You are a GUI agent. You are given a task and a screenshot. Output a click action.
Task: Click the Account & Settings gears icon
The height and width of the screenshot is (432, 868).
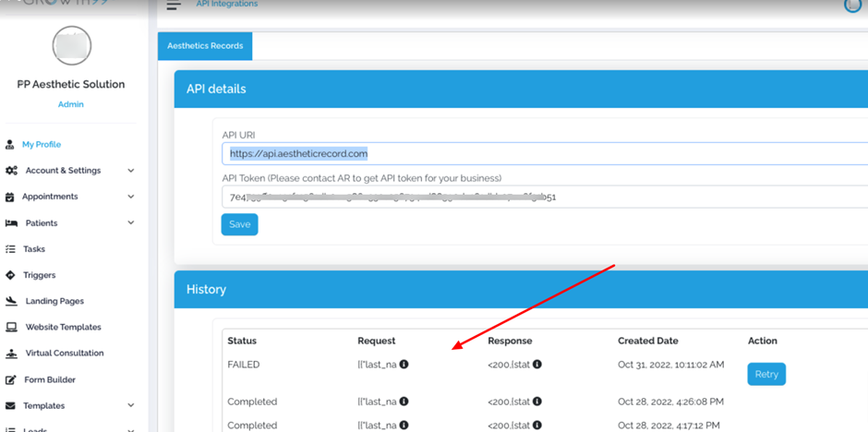[11, 171]
